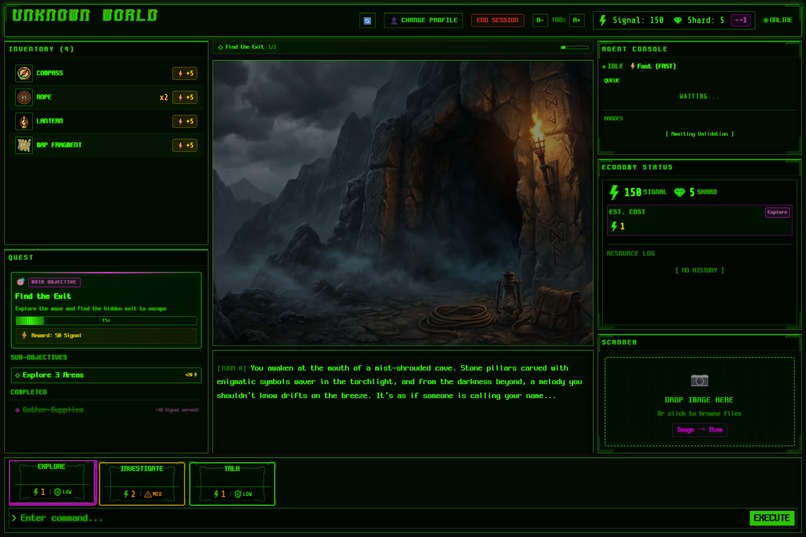Sell Lantern for +5 signal
The width and height of the screenshot is (806, 537).
[x=185, y=121]
